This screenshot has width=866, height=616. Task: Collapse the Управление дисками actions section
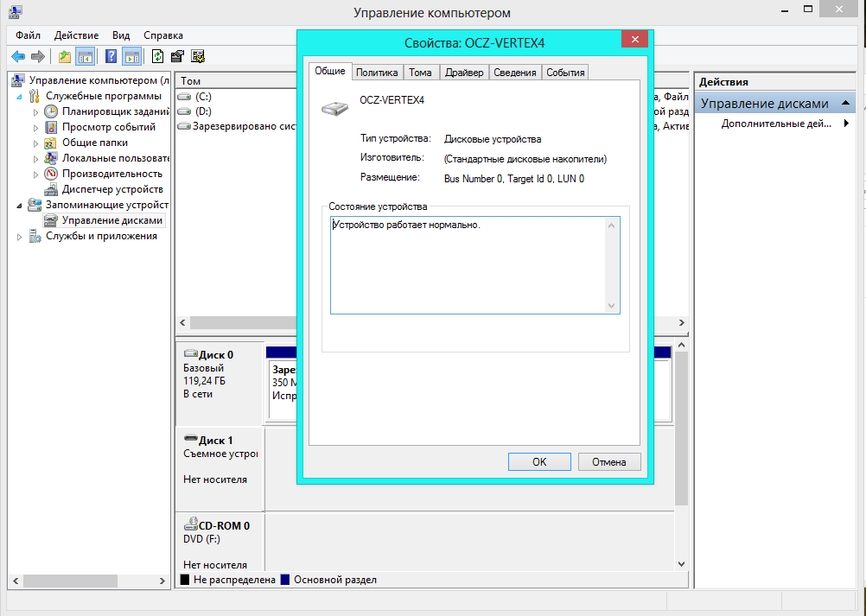coord(844,104)
